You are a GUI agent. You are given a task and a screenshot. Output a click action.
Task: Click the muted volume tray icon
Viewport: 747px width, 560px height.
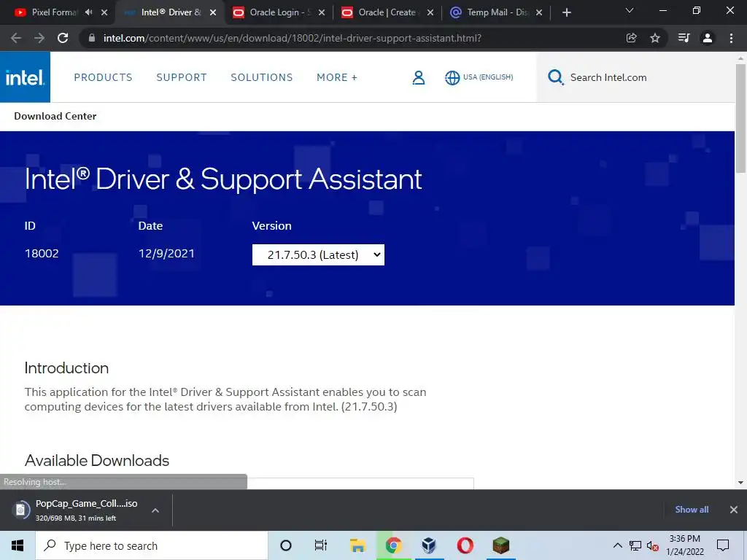653,545
